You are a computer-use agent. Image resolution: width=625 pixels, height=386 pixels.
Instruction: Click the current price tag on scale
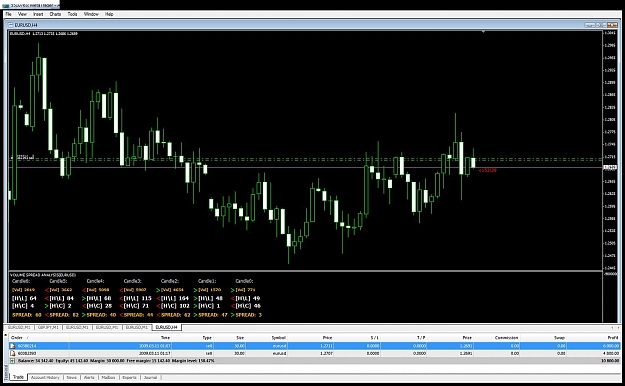(610, 168)
